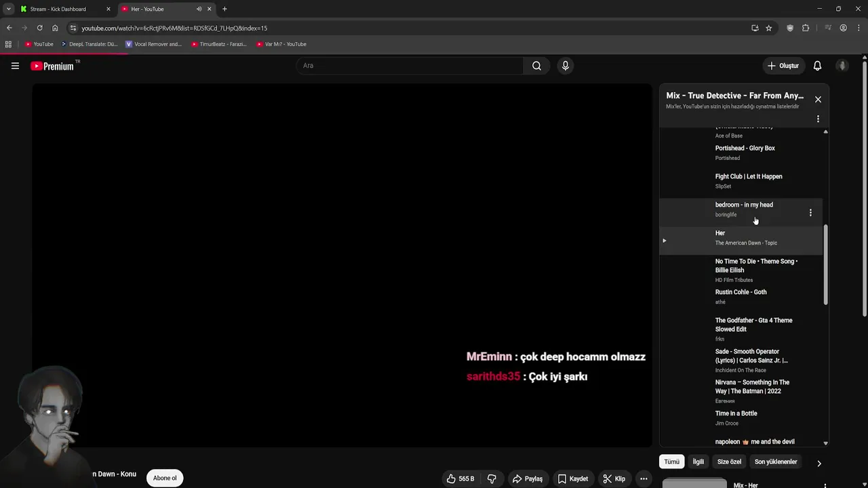Install app icon in address bar
Screen dimensions: 868x488
click(x=755, y=28)
